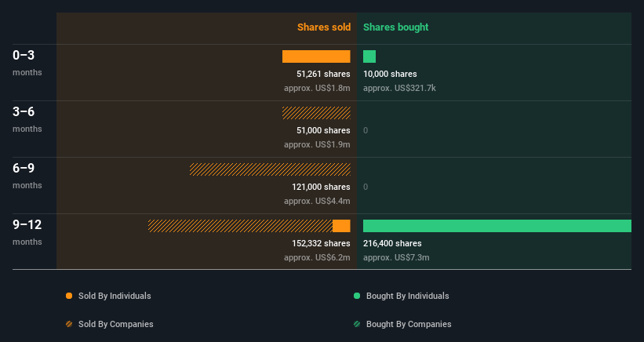Click the hatched Bought By Companies legend icon
The image size is (644, 342).
(357, 324)
